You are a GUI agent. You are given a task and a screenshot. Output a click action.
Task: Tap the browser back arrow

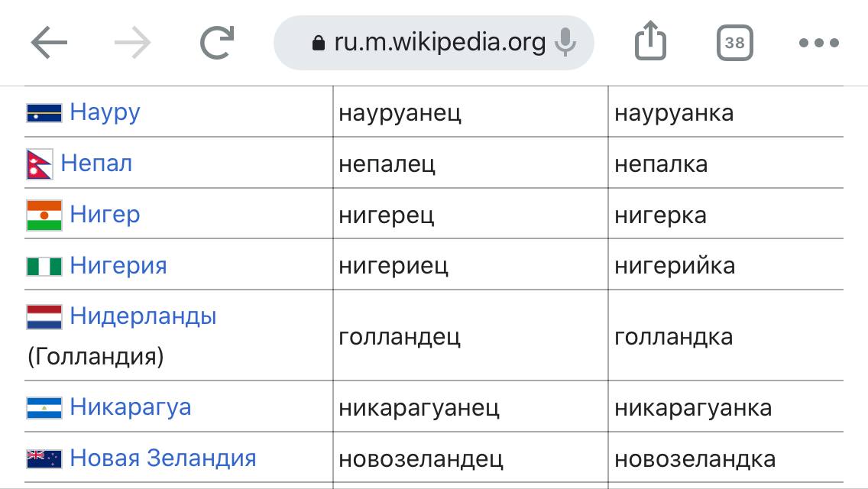tap(49, 43)
